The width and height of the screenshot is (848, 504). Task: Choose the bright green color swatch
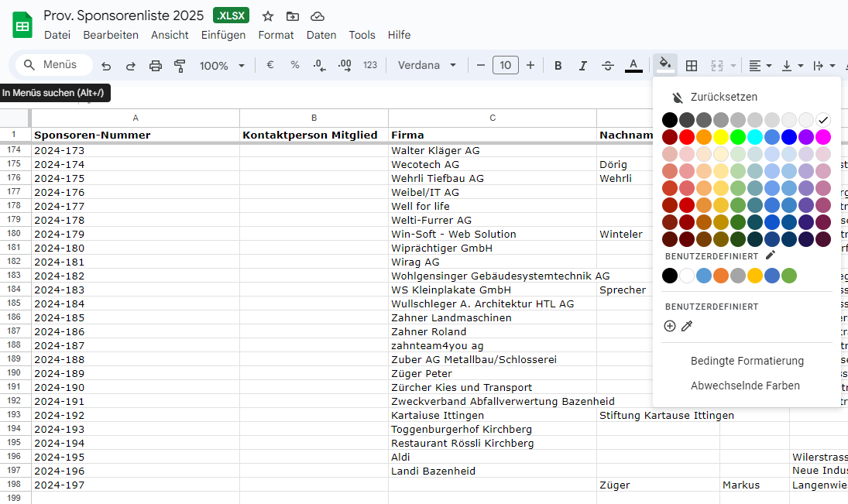pos(738,137)
